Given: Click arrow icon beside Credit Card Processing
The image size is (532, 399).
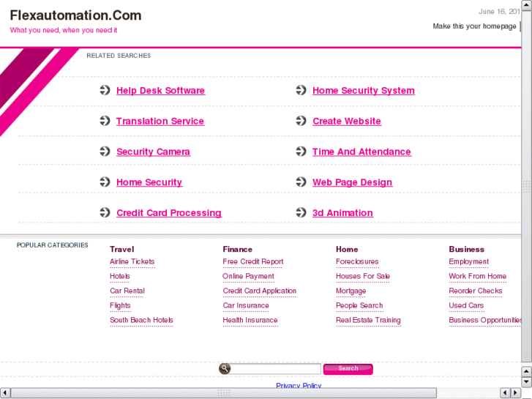Looking at the screenshot, I should click(x=105, y=213).
